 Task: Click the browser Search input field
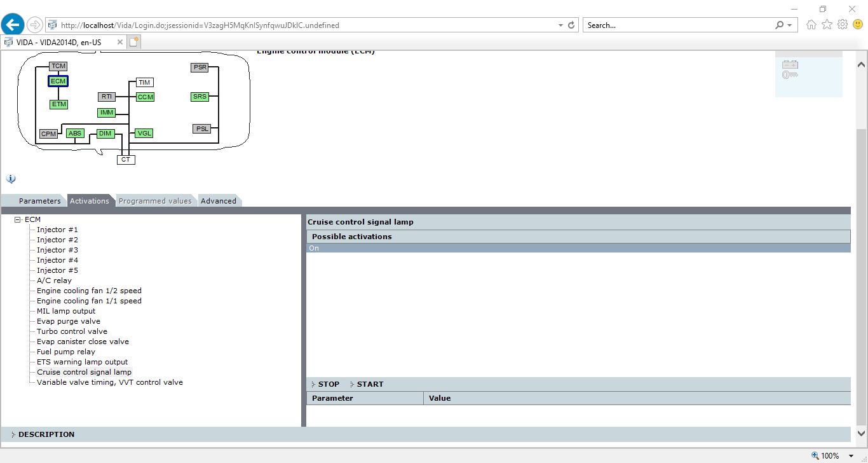pos(677,25)
